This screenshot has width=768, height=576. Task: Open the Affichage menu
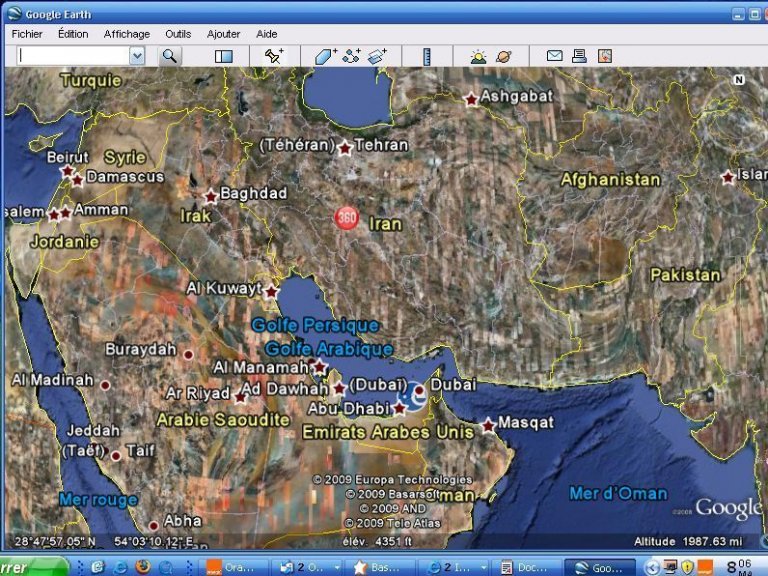click(x=127, y=34)
